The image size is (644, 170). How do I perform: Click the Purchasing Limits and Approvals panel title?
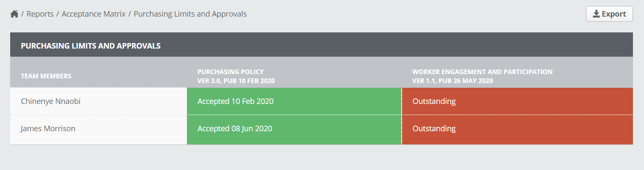tap(91, 46)
